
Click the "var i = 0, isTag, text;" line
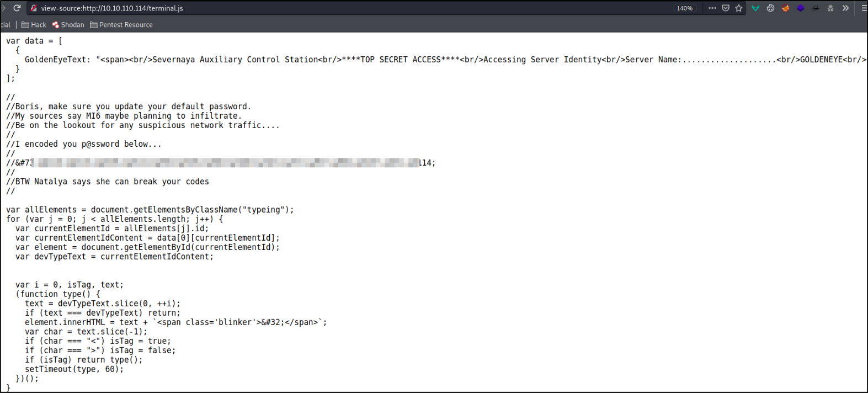[x=70, y=285]
